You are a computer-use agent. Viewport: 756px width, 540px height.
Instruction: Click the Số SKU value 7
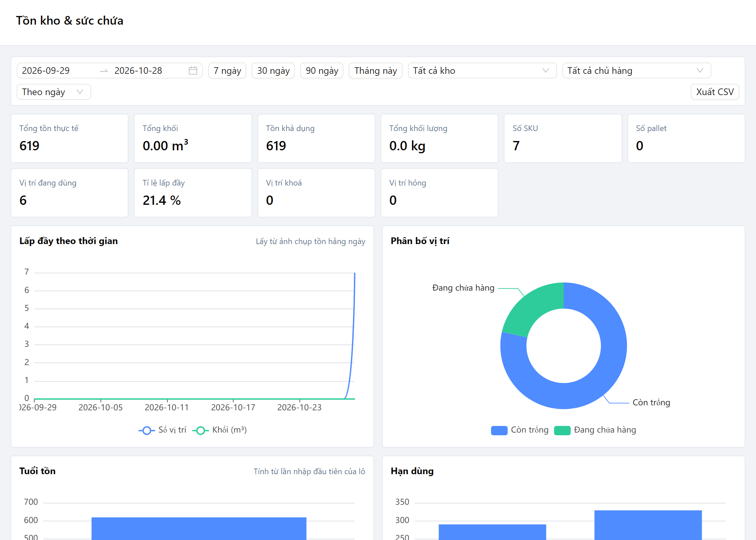click(516, 146)
